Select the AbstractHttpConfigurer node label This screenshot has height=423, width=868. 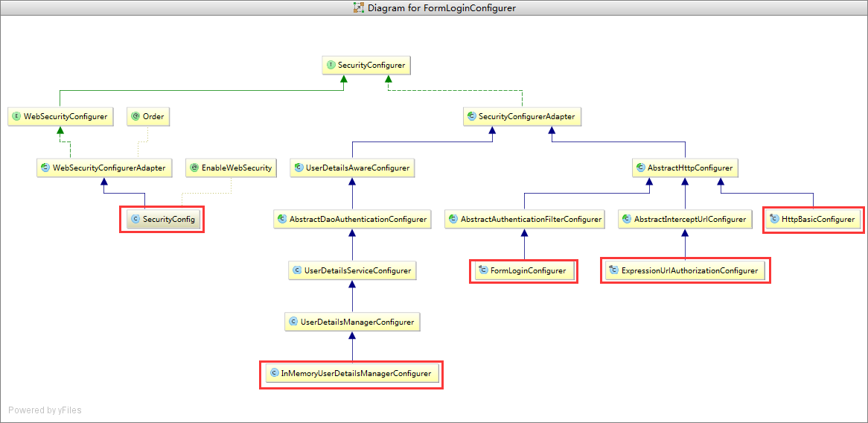[x=690, y=168]
